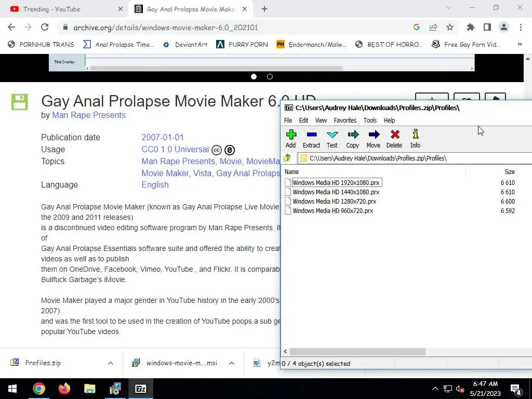Click the share page icon in Chrome

click(433, 27)
